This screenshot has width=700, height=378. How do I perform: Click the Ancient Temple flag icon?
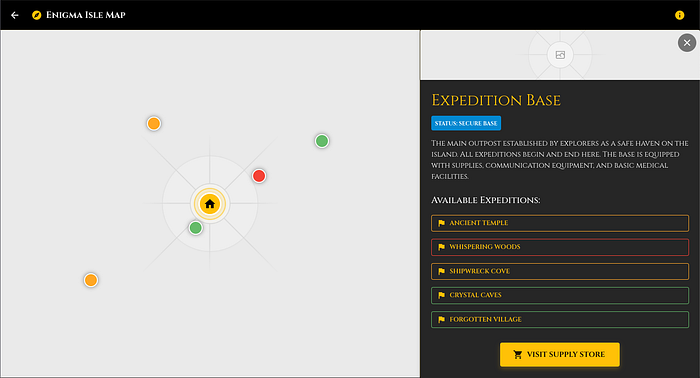(442, 223)
